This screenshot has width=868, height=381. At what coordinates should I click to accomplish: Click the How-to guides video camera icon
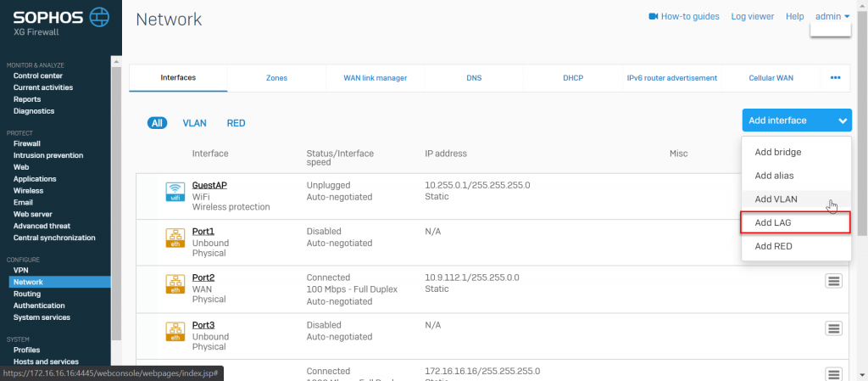tap(654, 17)
